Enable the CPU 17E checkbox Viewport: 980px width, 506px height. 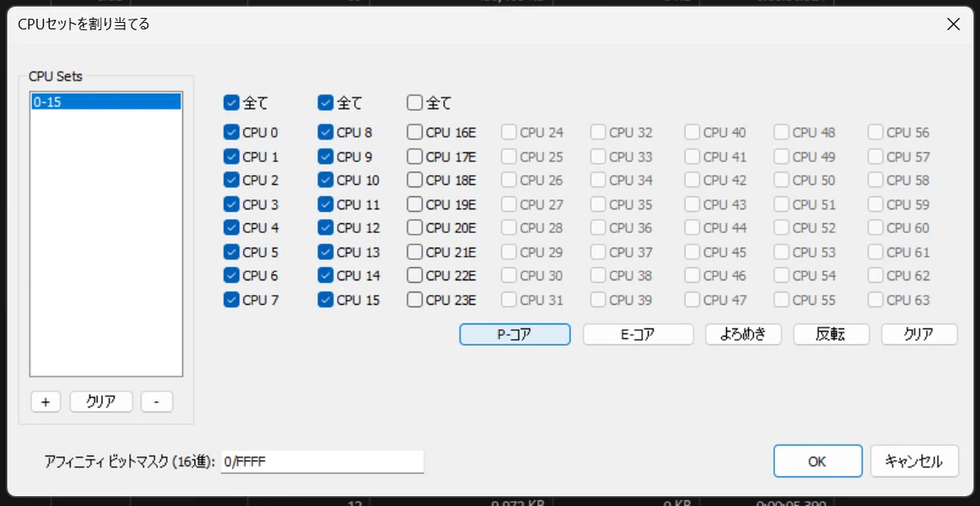[x=415, y=156]
